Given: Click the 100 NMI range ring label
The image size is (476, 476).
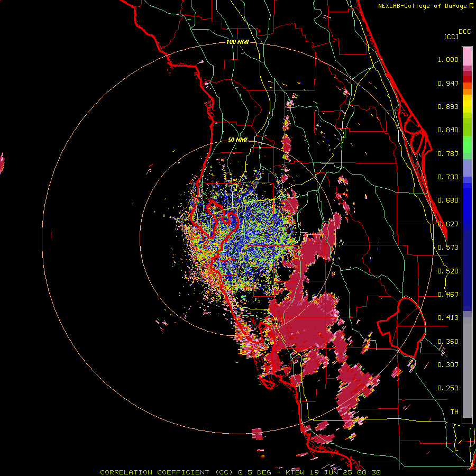Looking at the screenshot, I should coord(237,42).
